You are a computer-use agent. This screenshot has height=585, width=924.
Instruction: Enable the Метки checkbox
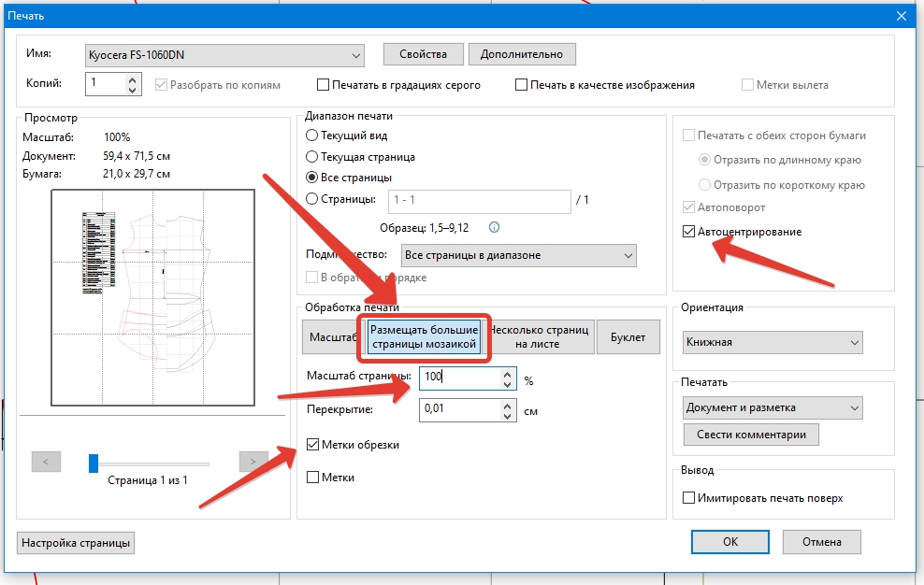click(314, 478)
